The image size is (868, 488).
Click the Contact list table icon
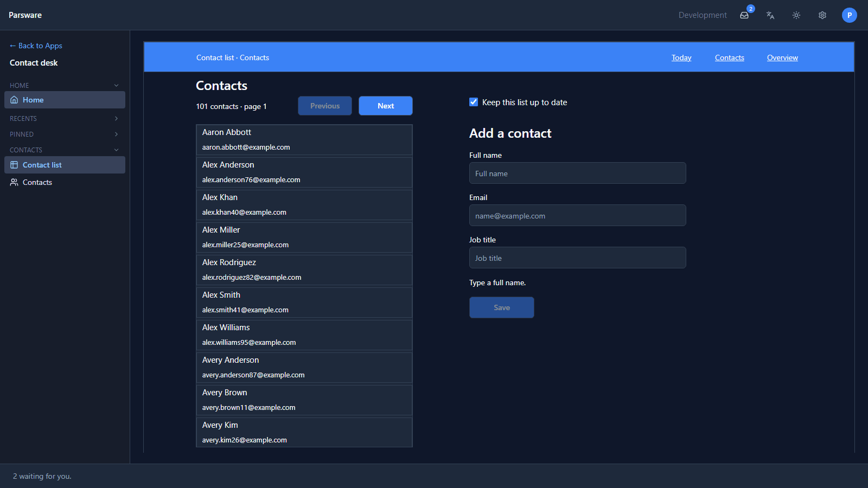pos(14,165)
